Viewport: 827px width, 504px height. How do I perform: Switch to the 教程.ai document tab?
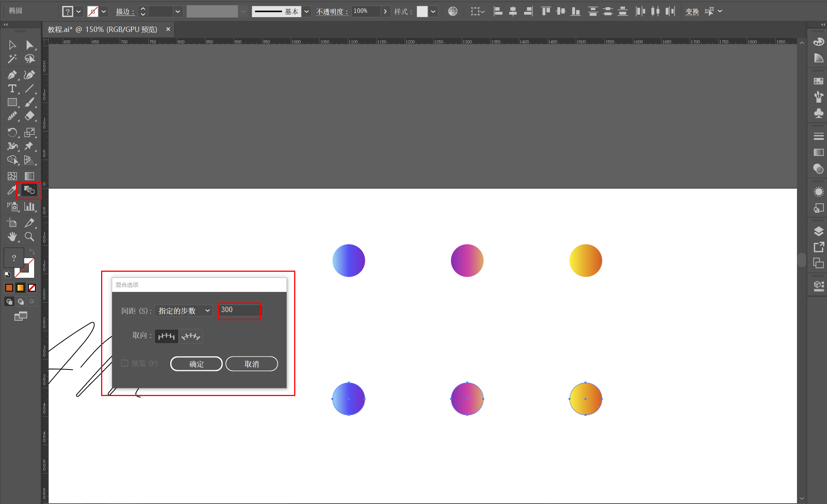103,29
